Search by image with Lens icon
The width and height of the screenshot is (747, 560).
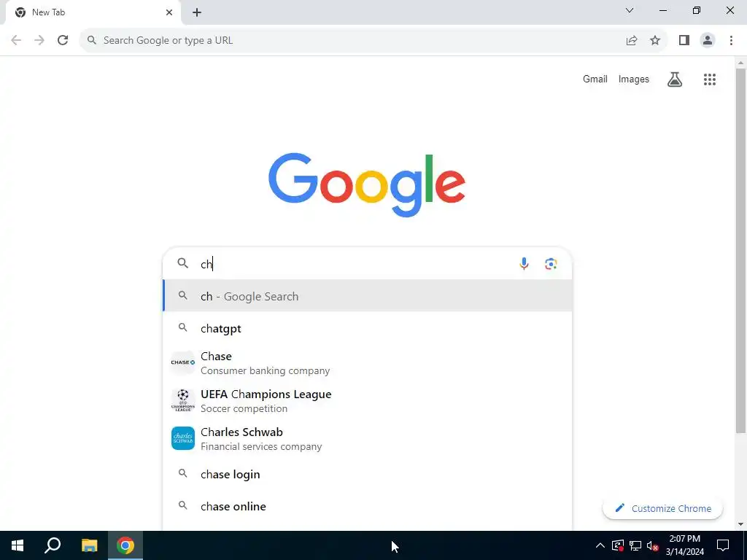point(551,264)
